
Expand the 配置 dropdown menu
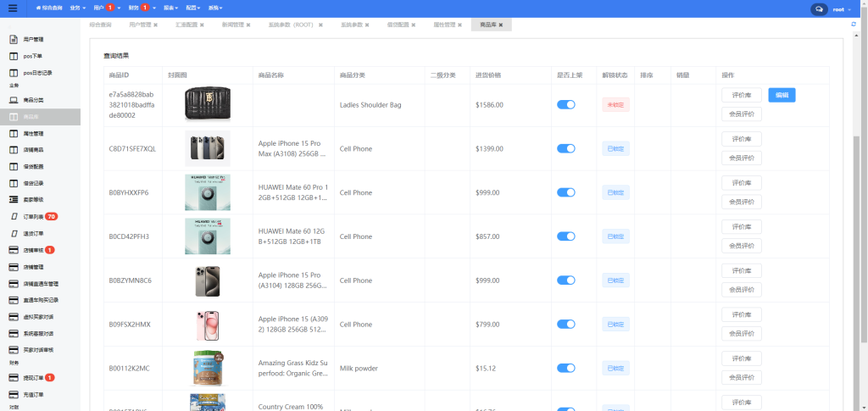click(x=193, y=8)
